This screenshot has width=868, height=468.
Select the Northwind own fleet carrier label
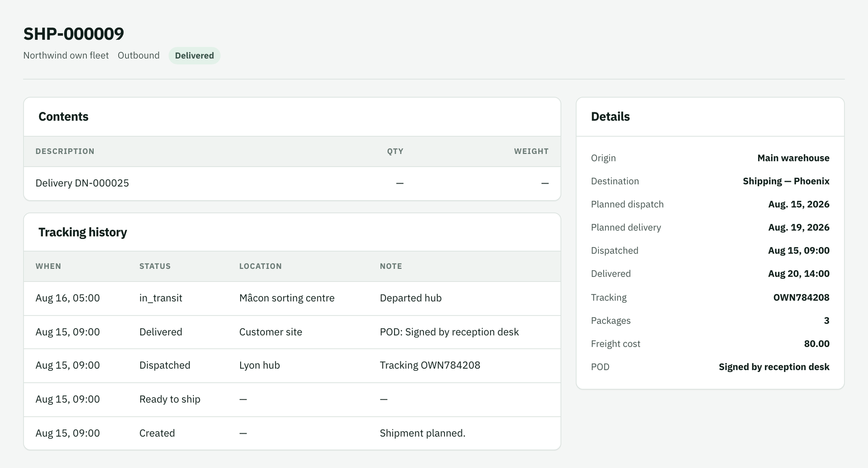pyautogui.click(x=66, y=55)
